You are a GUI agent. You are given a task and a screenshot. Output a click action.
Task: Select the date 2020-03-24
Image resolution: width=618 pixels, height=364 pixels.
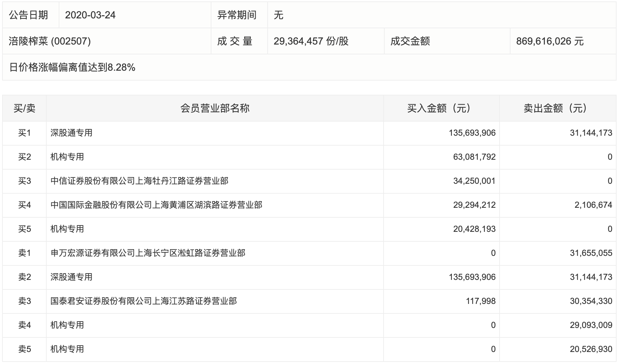[x=91, y=15]
